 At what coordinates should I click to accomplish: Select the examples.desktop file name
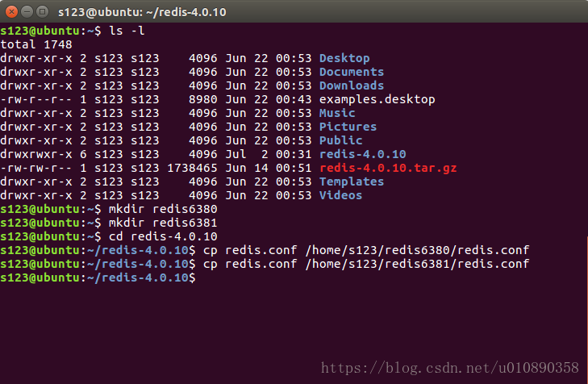pyautogui.click(x=377, y=100)
